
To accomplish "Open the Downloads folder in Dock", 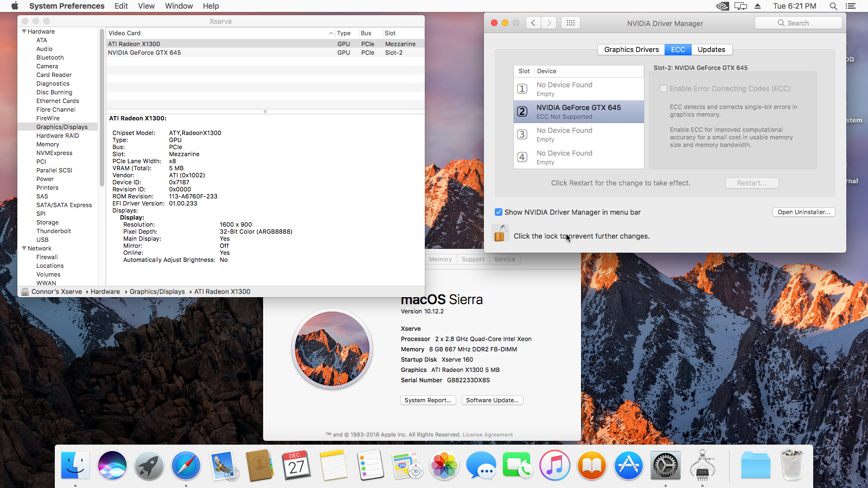I will [755, 465].
